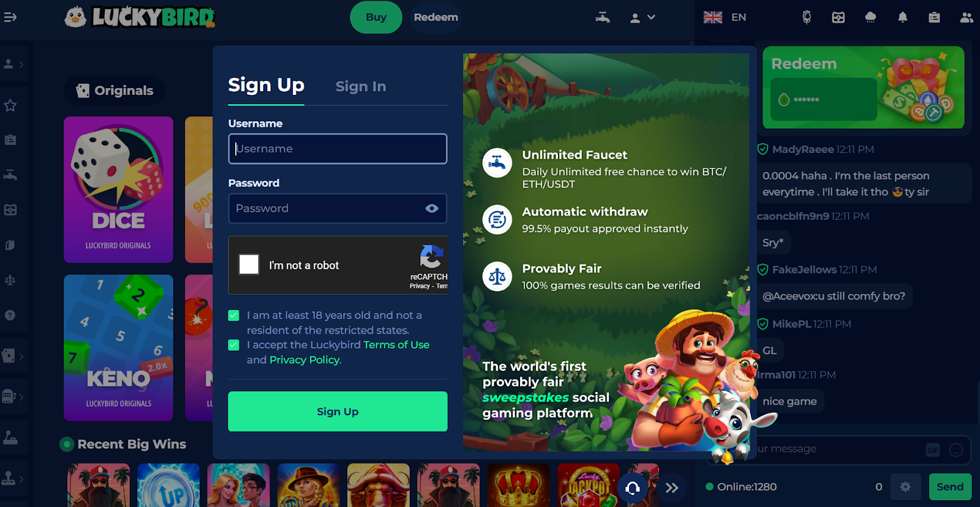Viewport: 980px width, 507px height.
Task: Open the Privacy Policy link
Action: (305, 359)
